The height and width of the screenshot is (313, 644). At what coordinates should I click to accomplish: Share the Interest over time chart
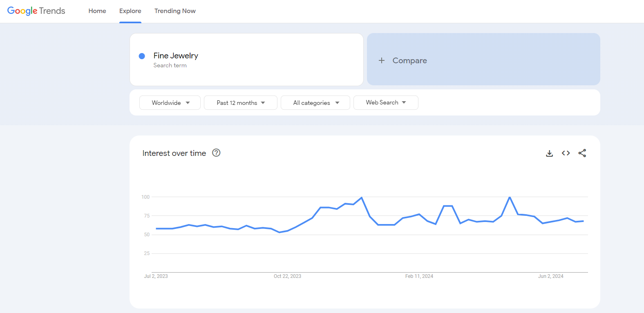point(582,153)
